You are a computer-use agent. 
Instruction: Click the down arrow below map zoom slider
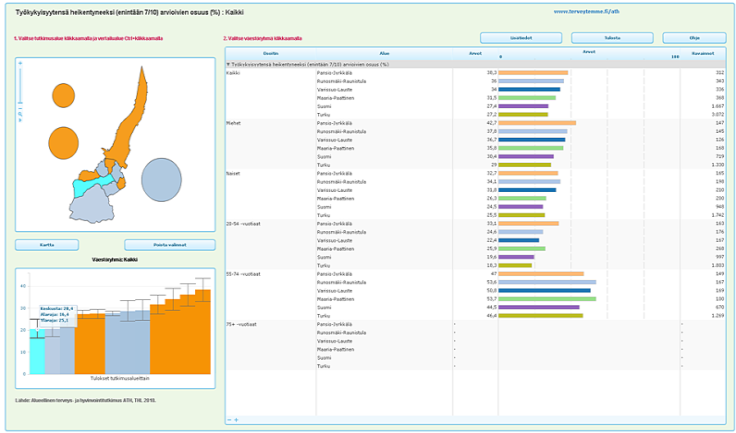[20, 120]
